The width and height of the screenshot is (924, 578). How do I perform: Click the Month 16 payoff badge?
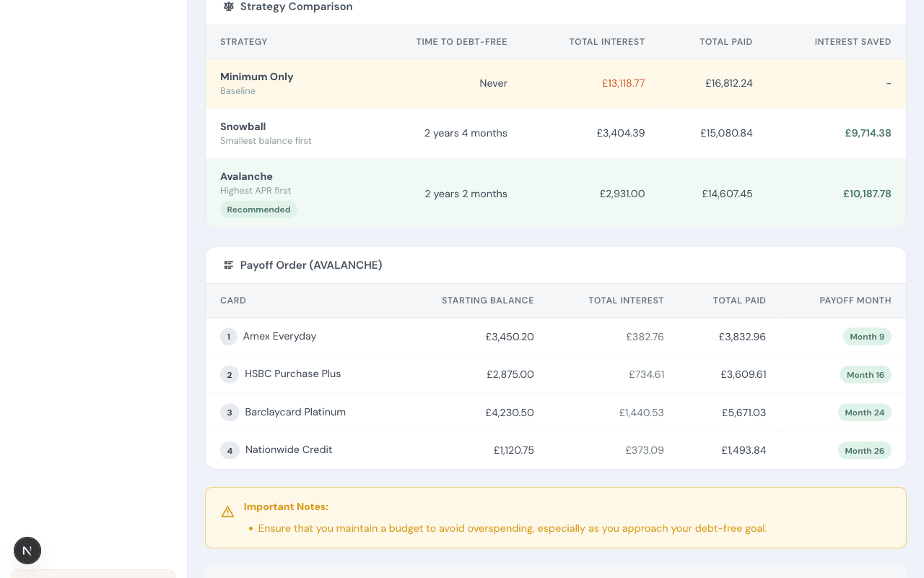click(865, 375)
